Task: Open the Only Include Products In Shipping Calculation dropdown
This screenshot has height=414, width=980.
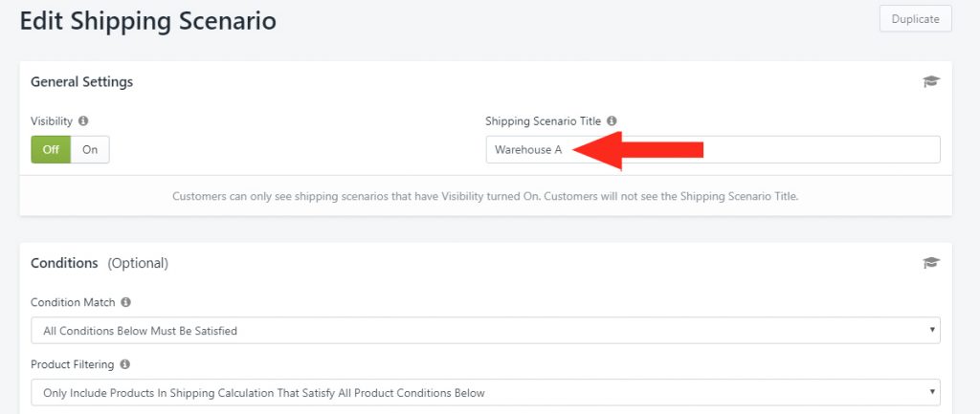Action: click(485, 393)
